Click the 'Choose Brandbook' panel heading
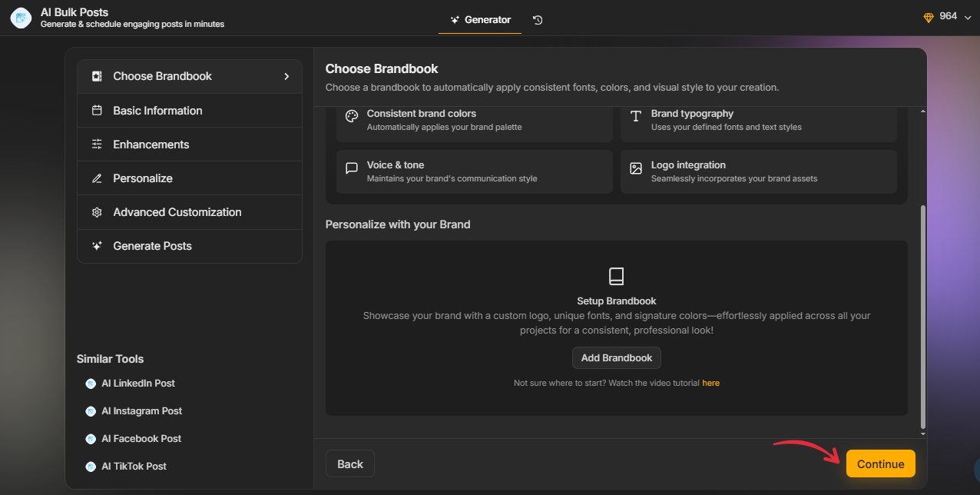This screenshot has width=980, height=495. 382,69
